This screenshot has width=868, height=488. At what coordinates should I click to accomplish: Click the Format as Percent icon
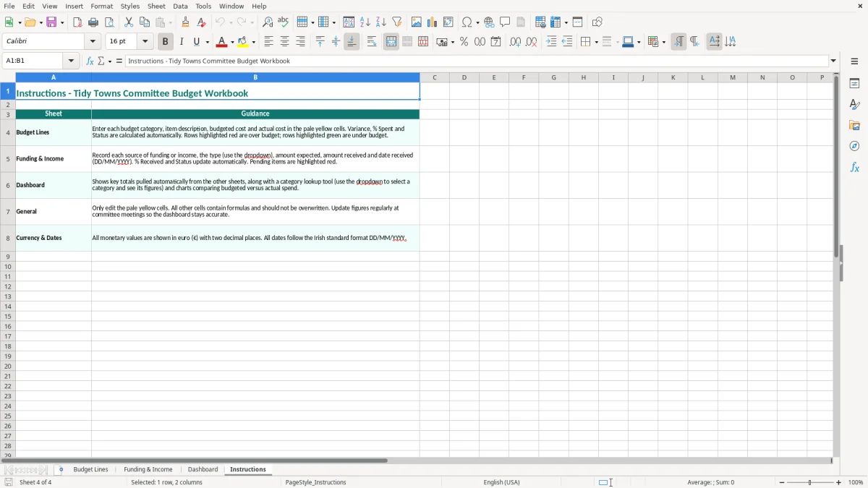(x=464, y=42)
